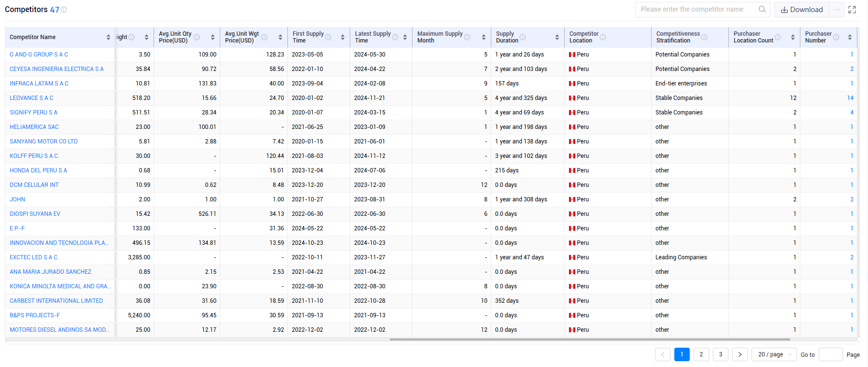Open ANA MARIA JURADO SANCHEZ

[x=50, y=272]
